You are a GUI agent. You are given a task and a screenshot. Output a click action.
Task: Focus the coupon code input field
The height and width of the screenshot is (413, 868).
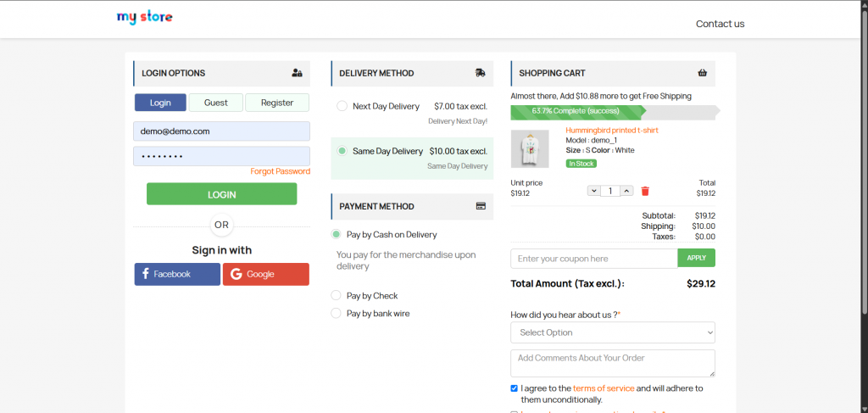[594, 259]
